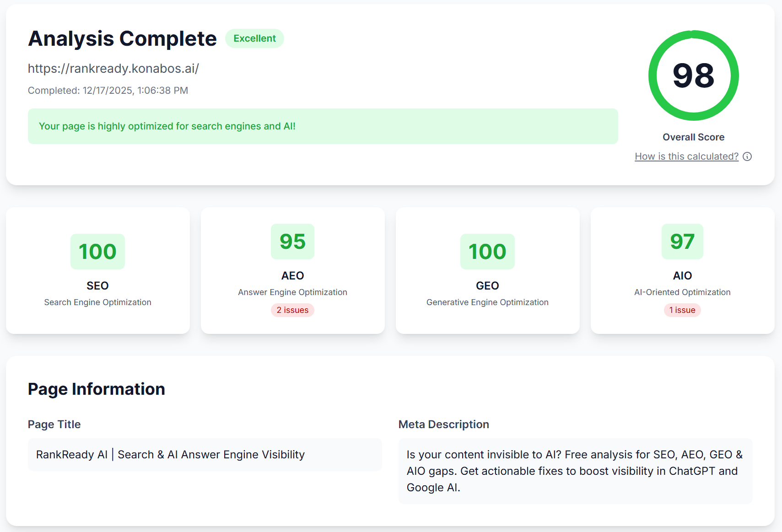The height and width of the screenshot is (532, 782).
Task: Click the 'Generative Engine Optimization' label
Action: 487,302
